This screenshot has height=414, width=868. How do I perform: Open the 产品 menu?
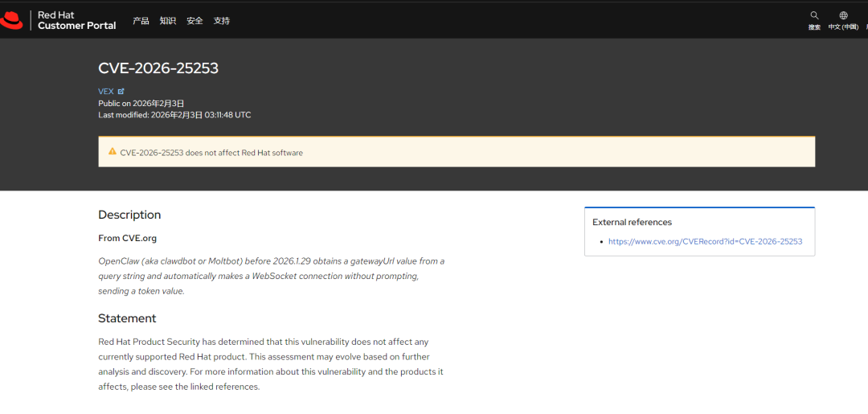(141, 20)
